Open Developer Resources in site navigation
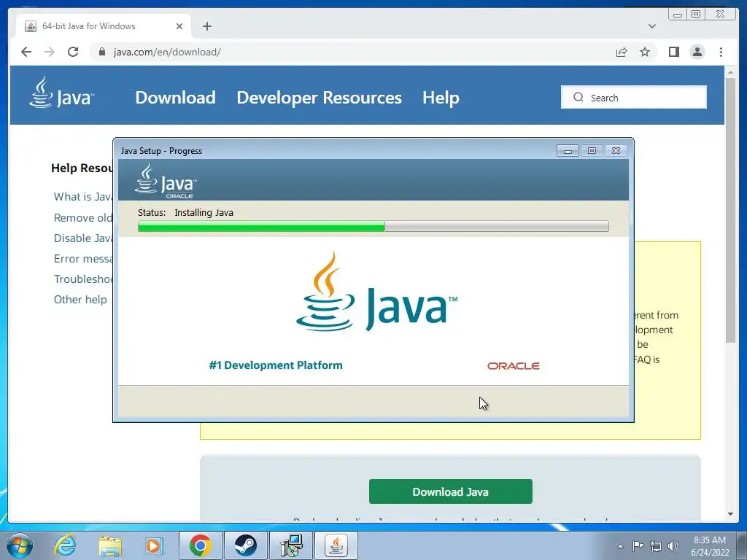The width and height of the screenshot is (747, 560). [x=320, y=97]
